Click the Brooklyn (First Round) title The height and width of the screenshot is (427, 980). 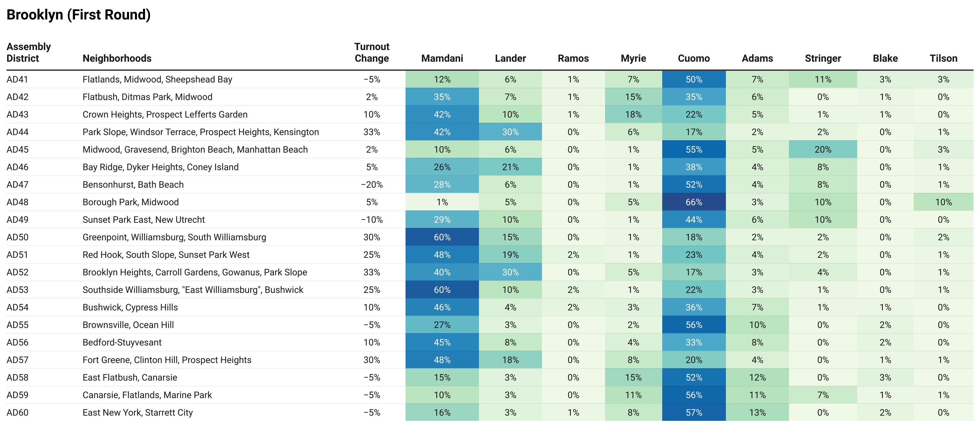[78, 15]
